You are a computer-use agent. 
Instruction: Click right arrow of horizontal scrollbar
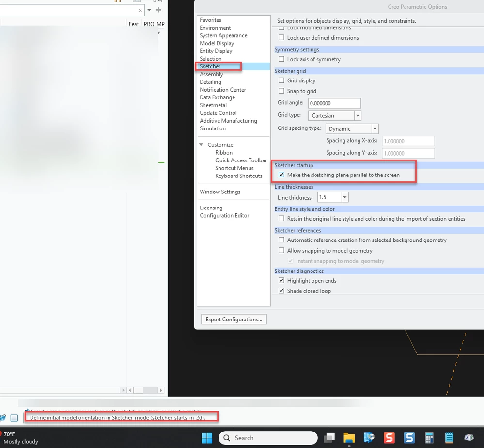click(x=161, y=390)
